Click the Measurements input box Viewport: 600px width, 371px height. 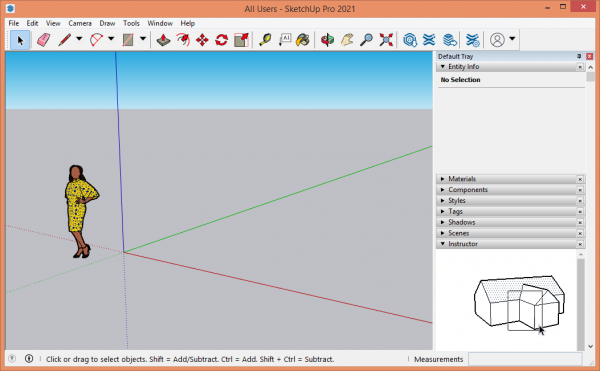point(525,359)
